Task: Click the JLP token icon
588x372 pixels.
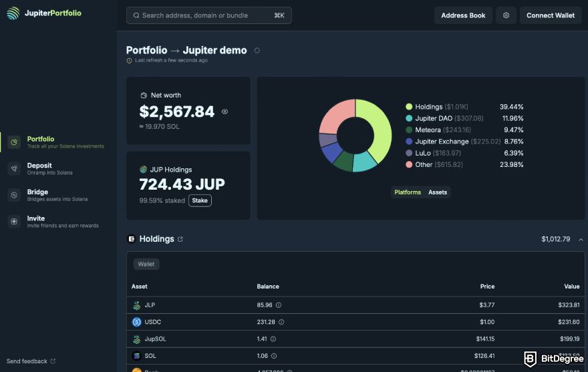Action: (x=136, y=305)
